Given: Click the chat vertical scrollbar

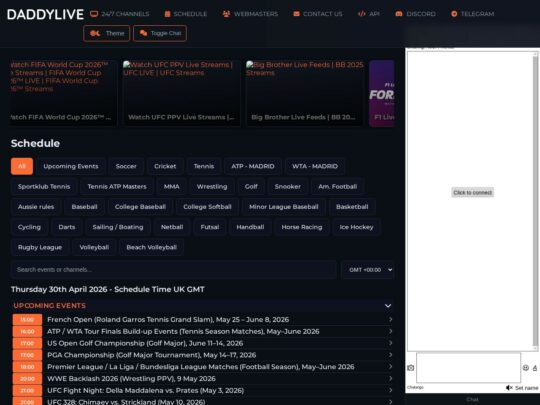Looking at the screenshot, I should pos(535,200).
